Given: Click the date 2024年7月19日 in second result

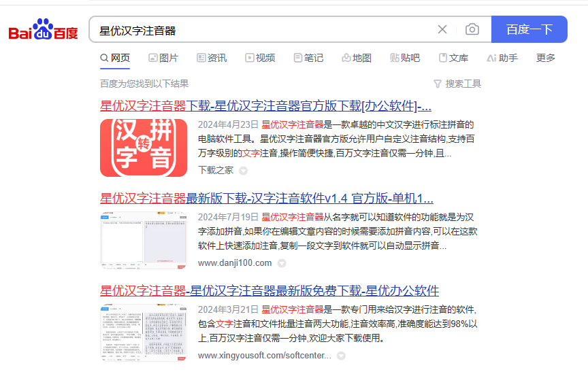Looking at the screenshot, I should point(228,218).
